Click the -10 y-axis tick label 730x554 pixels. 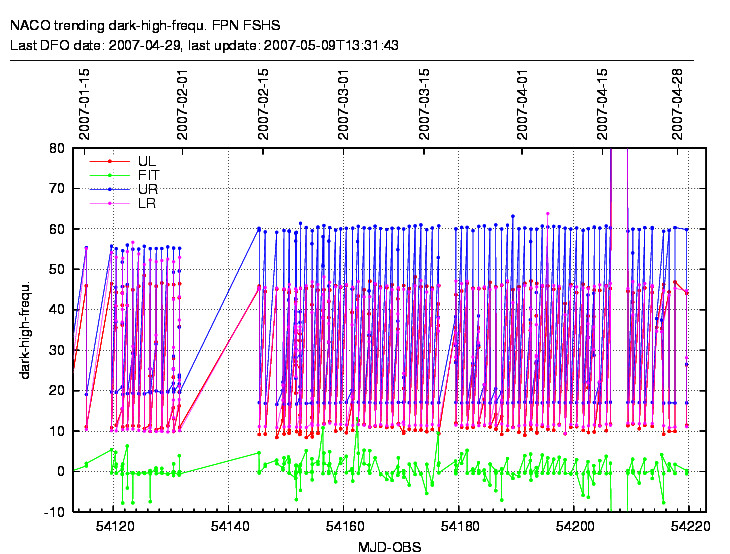(54, 512)
